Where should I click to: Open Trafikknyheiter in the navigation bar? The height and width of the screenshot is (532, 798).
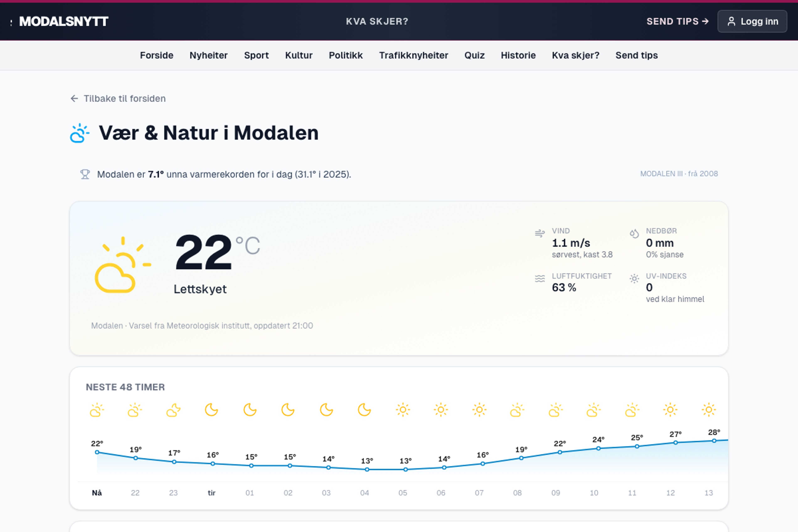(x=413, y=55)
